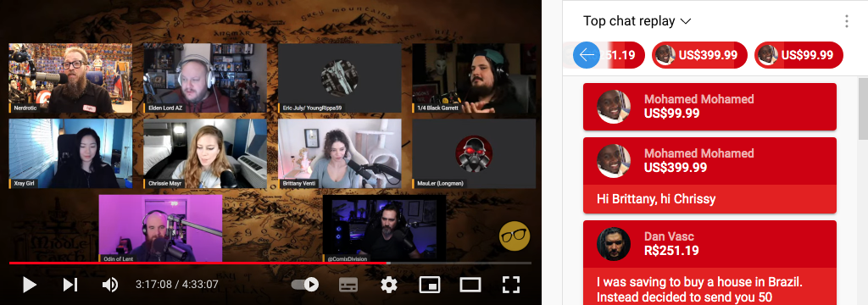Click Mohamed Mohamed's avatar on the US$399.99 message
Image resolution: width=868 pixels, height=305 pixels.
pos(614,161)
